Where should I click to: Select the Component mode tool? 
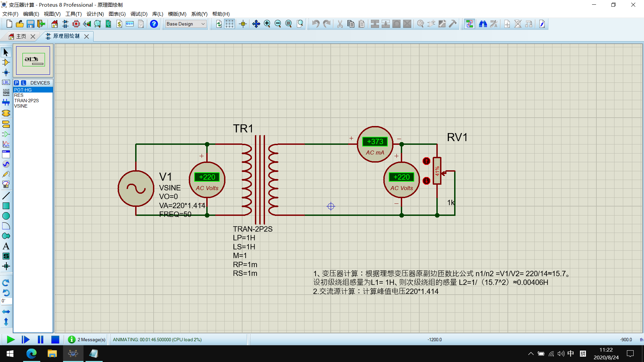tap(6, 63)
